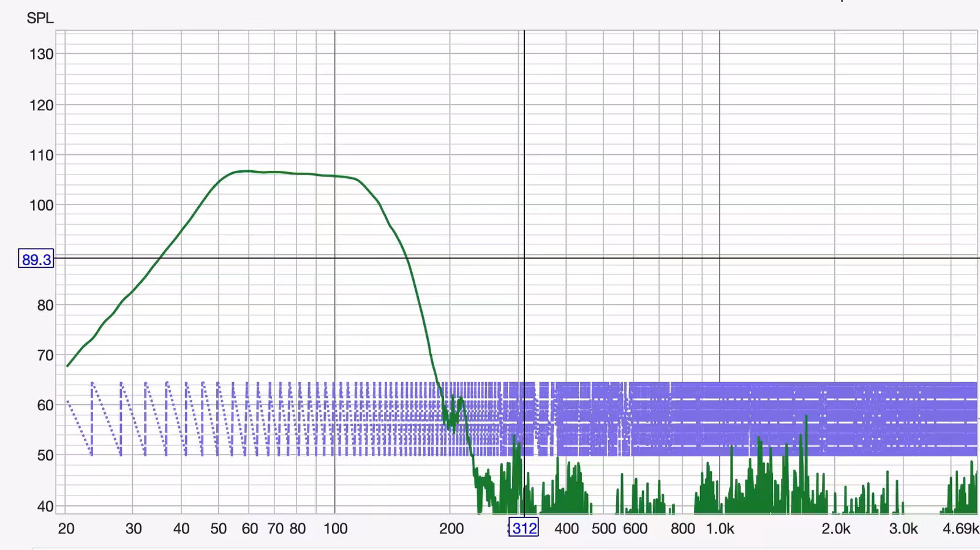980x550 pixels.
Task: Click the 40 dB axis label
Action: (45, 507)
